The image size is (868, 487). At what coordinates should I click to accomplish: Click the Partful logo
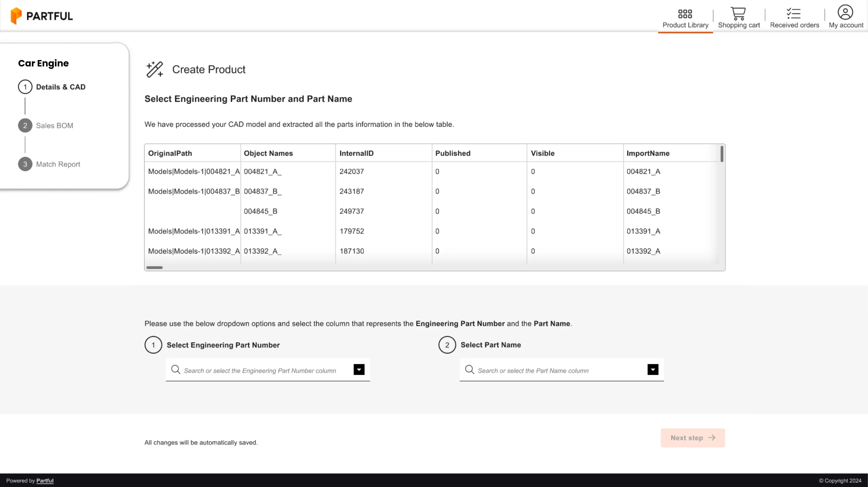[41, 16]
